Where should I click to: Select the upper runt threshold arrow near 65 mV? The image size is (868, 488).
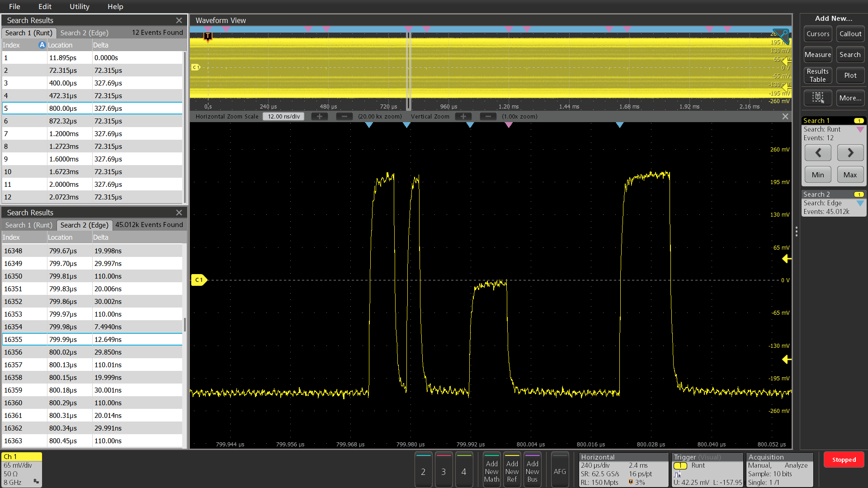pyautogui.click(x=787, y=259)
